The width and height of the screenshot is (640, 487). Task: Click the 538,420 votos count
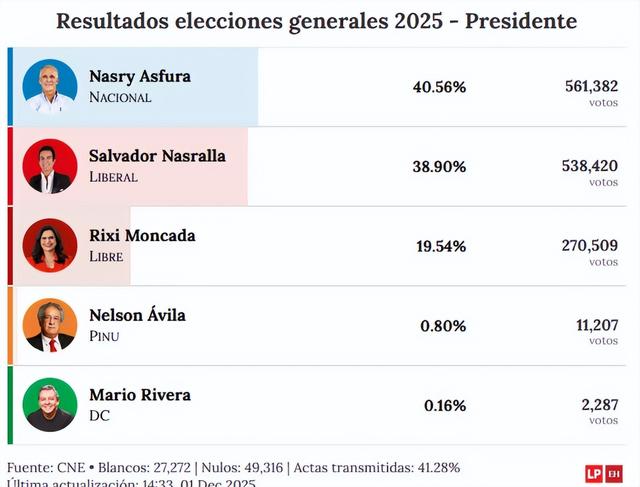tap(589, 166)
